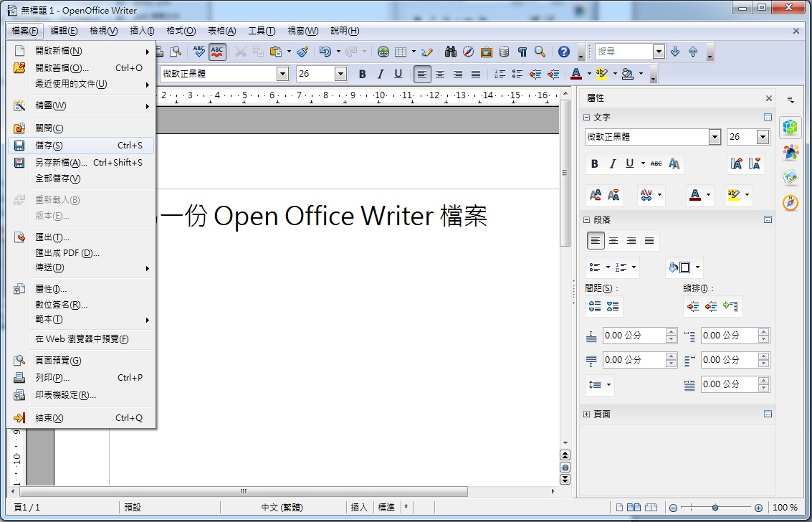Click the Find & Replace binoculars icon
812x522 pixels.
(x=451, y=52)
